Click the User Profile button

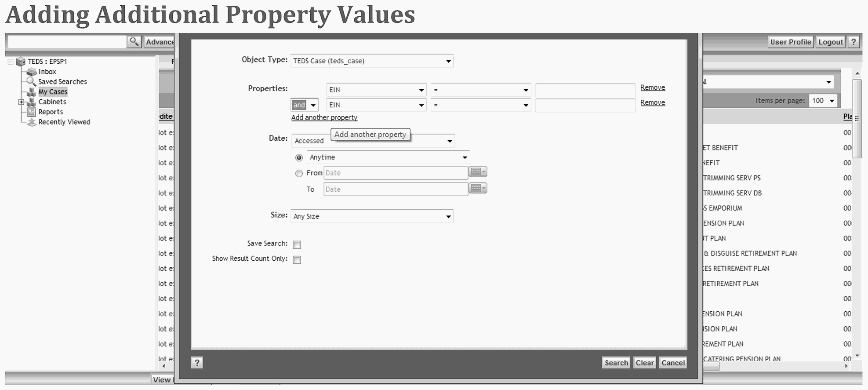pos(790,42)
